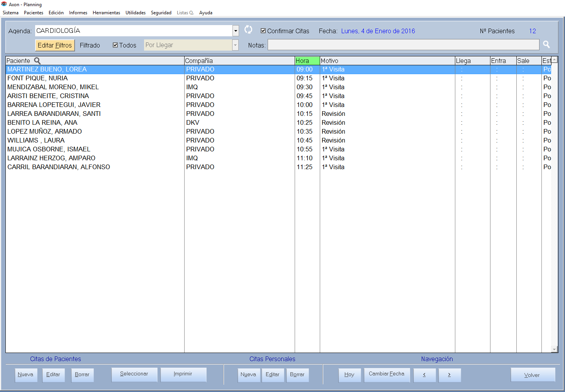Click the notes search magnifier icon

[x=546, y=44]
